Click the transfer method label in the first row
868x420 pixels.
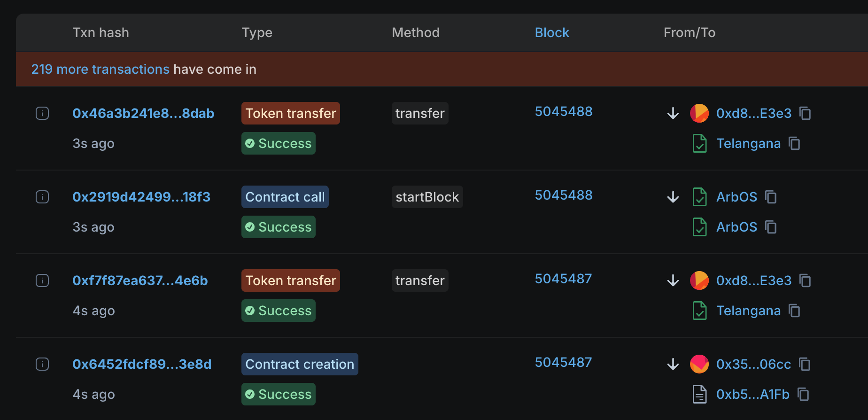pos(419,113)
